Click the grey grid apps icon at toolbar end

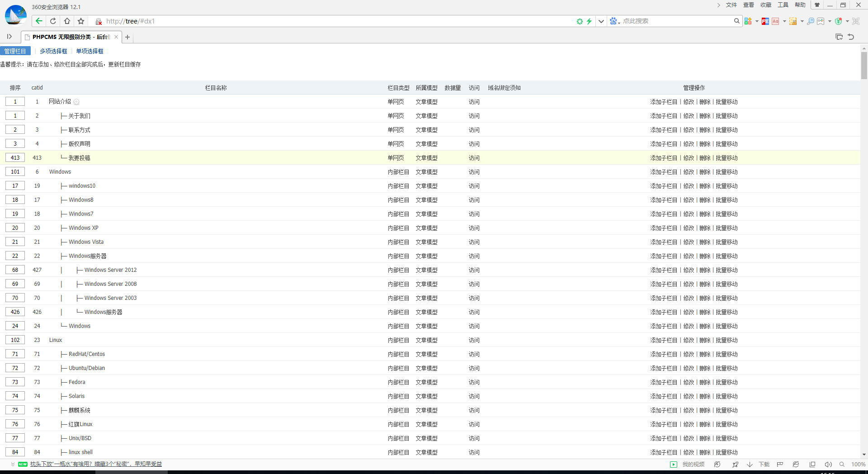tap(856, 21)
